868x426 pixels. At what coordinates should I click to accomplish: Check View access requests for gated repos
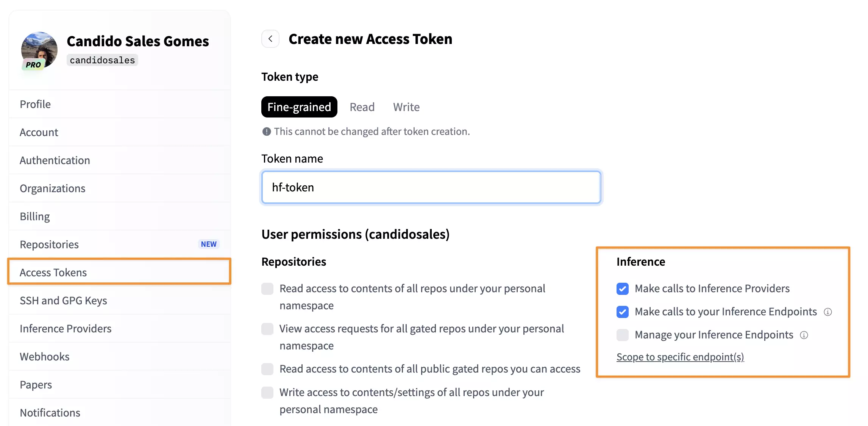(267, 329)
